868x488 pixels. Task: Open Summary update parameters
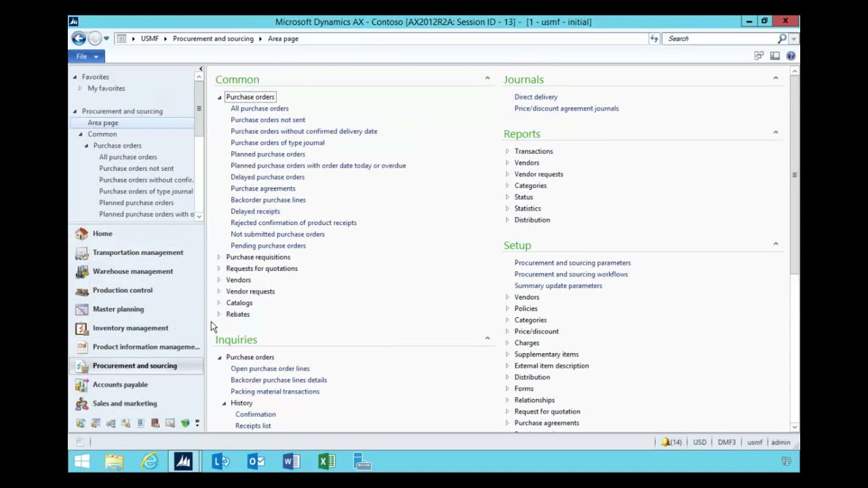(x=558, y=286)
